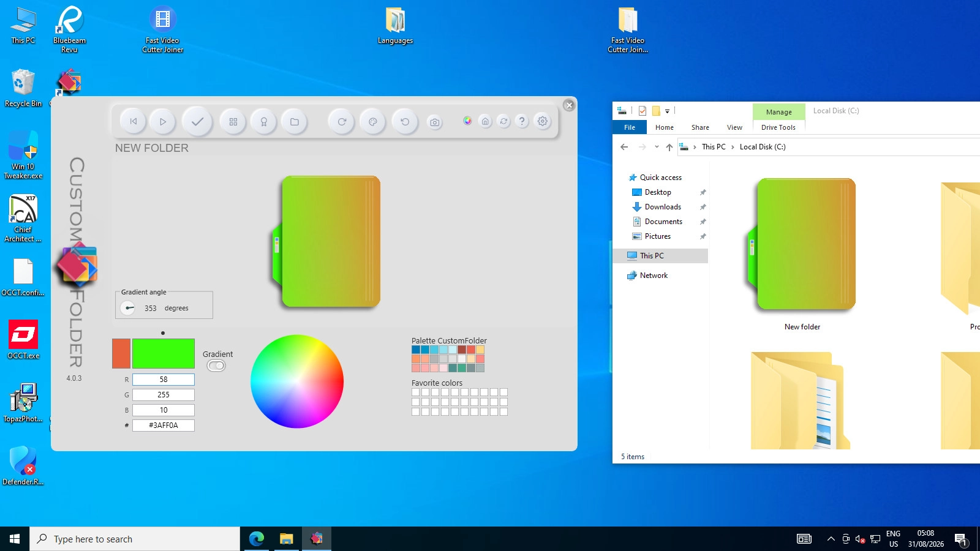
Task: Click the gradient angle degrees value field
Action: (151, 308)
